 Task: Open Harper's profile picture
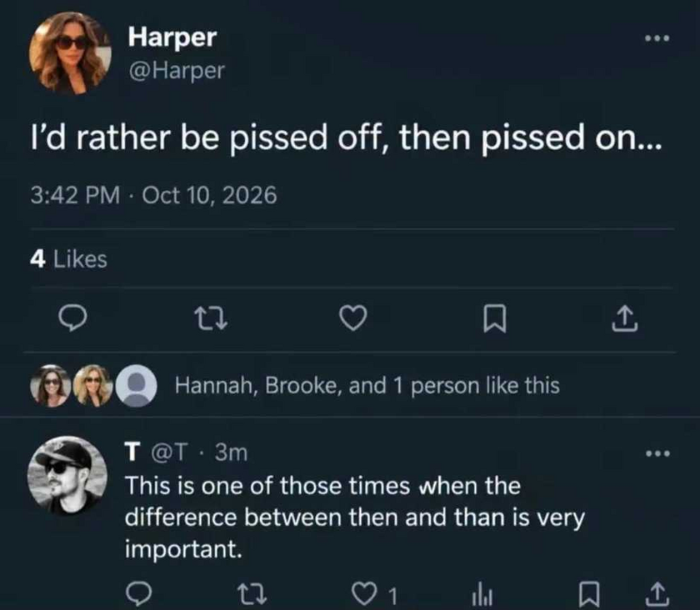coord(70,53)
